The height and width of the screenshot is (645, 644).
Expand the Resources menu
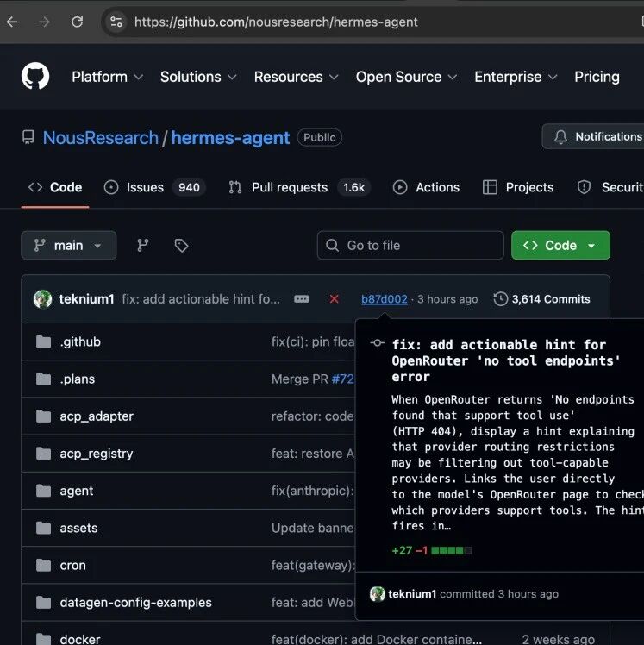click(296, 77)
